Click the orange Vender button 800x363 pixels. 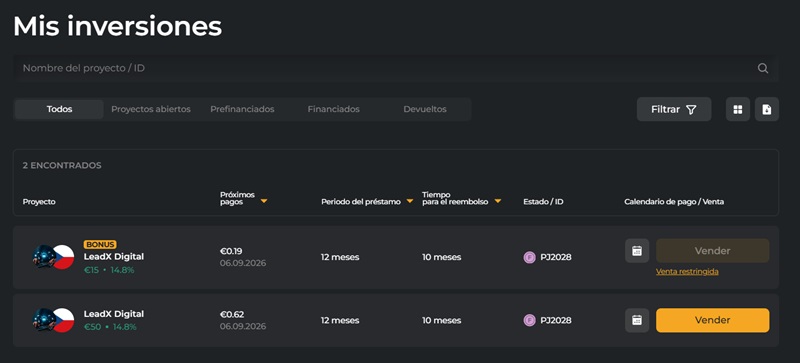pyautogui.click(x=713, y=320)
